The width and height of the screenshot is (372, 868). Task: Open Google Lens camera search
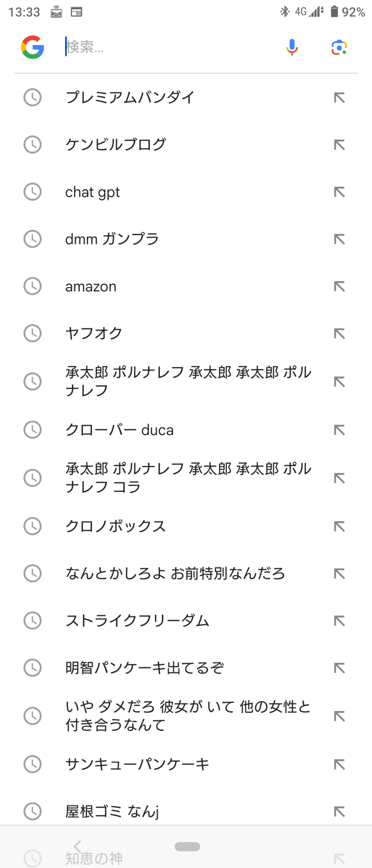pos(339,47)
